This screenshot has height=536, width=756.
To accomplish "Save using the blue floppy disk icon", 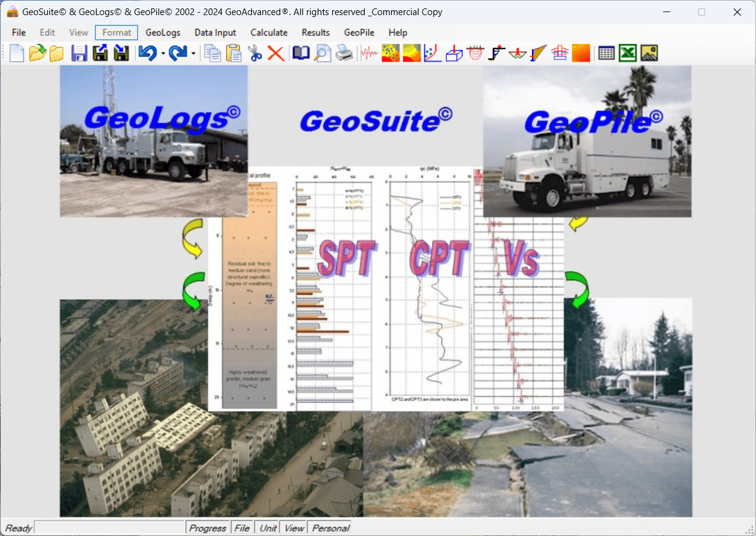I will [79, 53].
